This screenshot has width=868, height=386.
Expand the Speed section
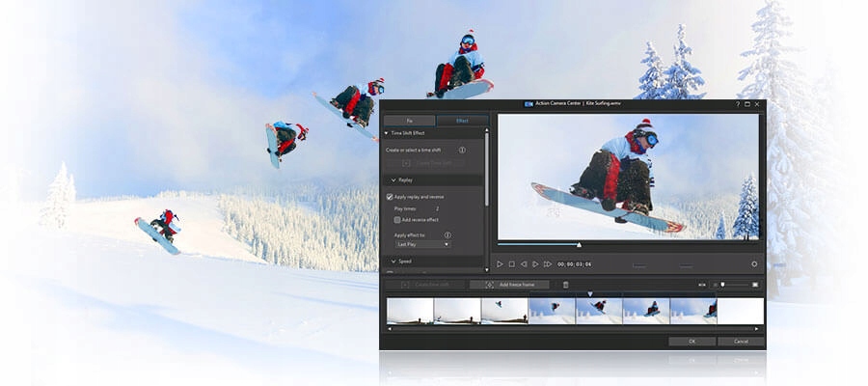click(x=393, y=262)
